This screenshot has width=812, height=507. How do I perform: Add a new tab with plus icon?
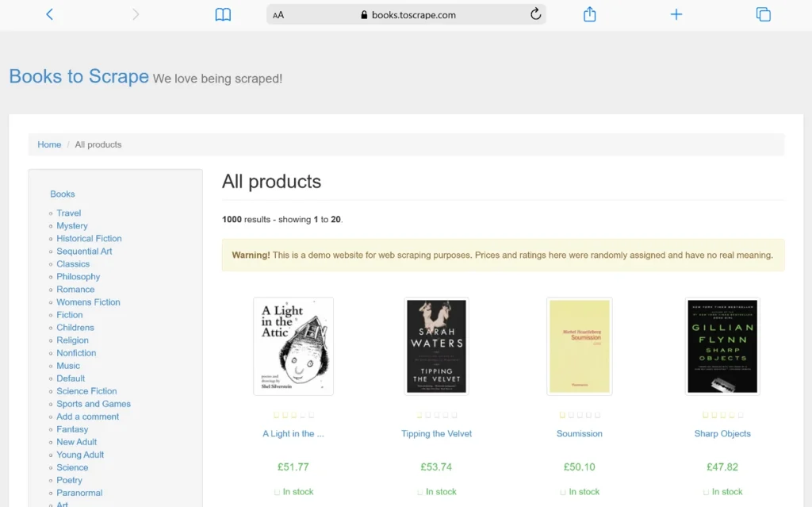coord(676,14)
